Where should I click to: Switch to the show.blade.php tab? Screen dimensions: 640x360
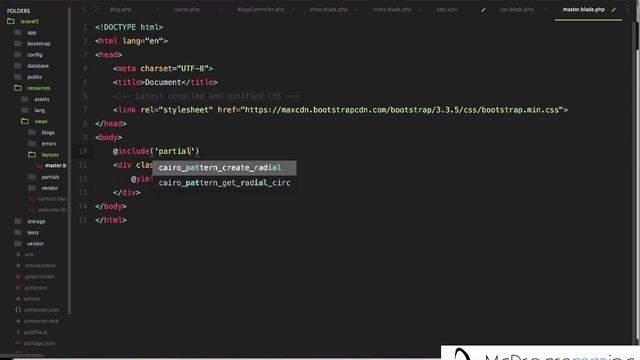[328, 9]
